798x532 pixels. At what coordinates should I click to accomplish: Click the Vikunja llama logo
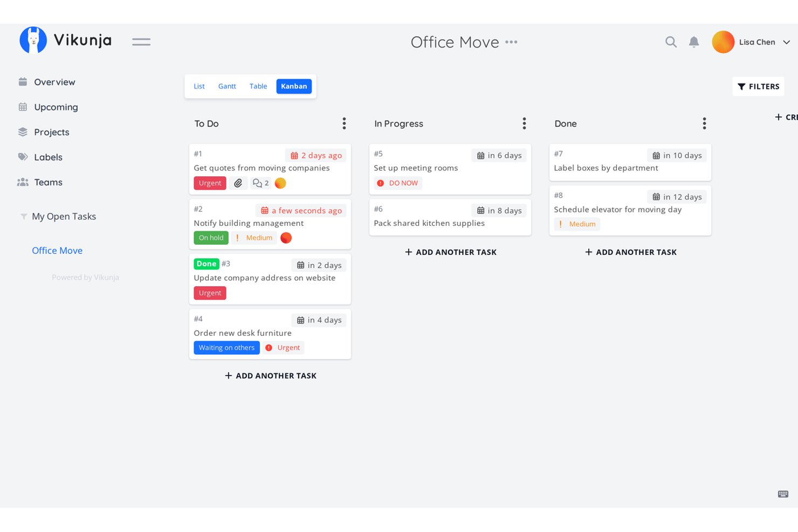coord(33,40)
